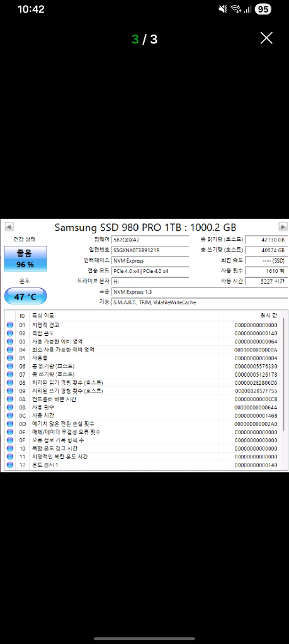Click the blue status circle for ID 04

tap(10, 350)
